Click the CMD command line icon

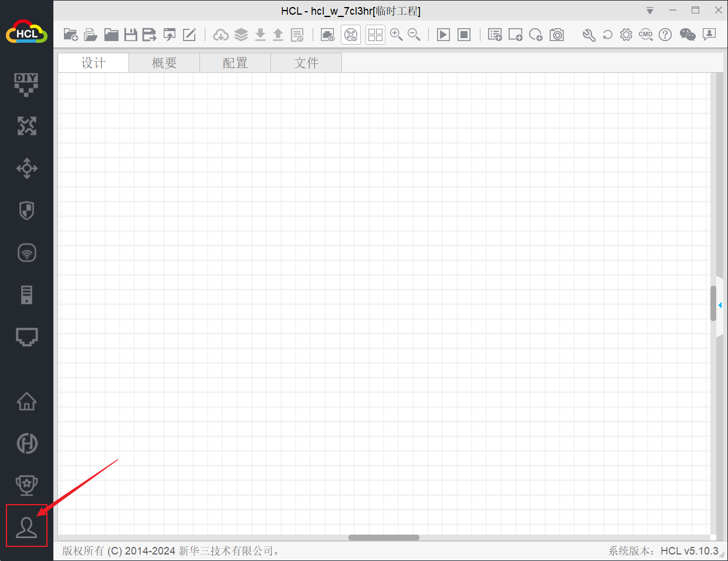click(645, 35)
